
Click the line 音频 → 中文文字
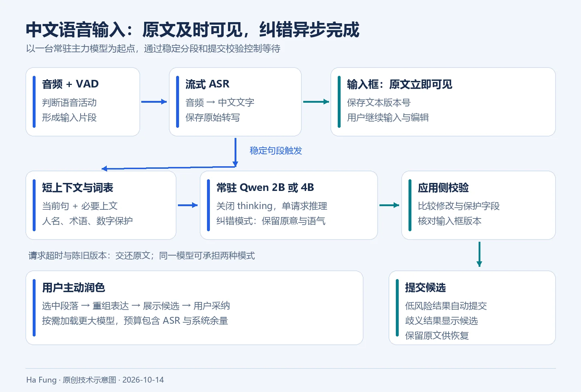tap(220, 103)
